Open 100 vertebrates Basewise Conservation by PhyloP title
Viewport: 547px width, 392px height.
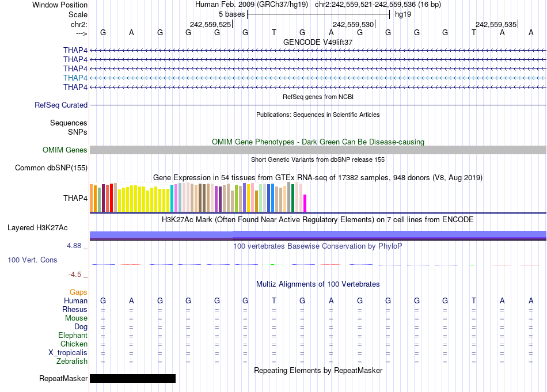(x=318, y=246)
